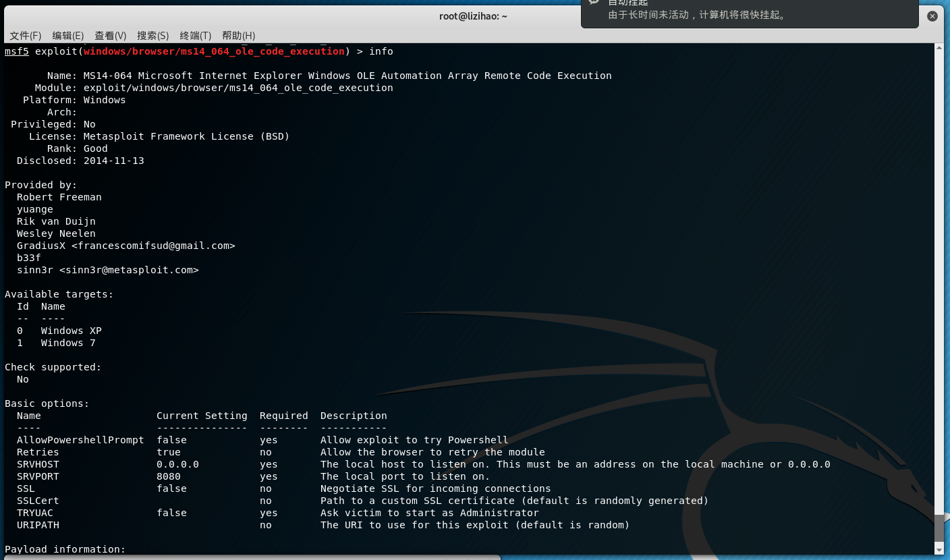
Task: Click author name 'yuange'
Action: click(x=35, y=209)
